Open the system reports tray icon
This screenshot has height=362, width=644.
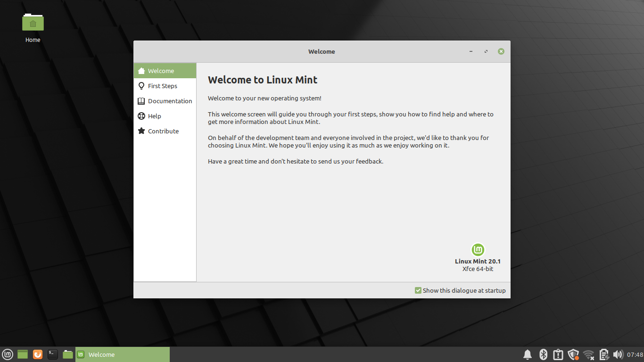558,354
